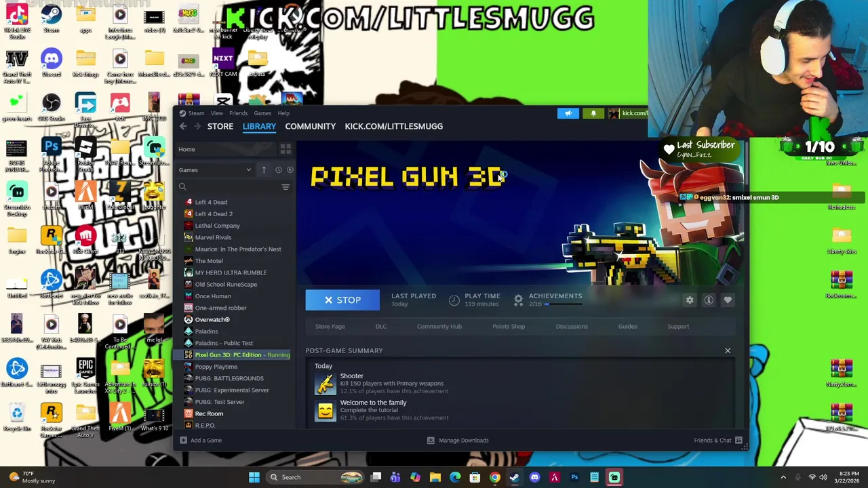Open KICK.COM/LITTLESMUGG profile tab
This screenshot has height=488, width=868.
pos(394,126)
